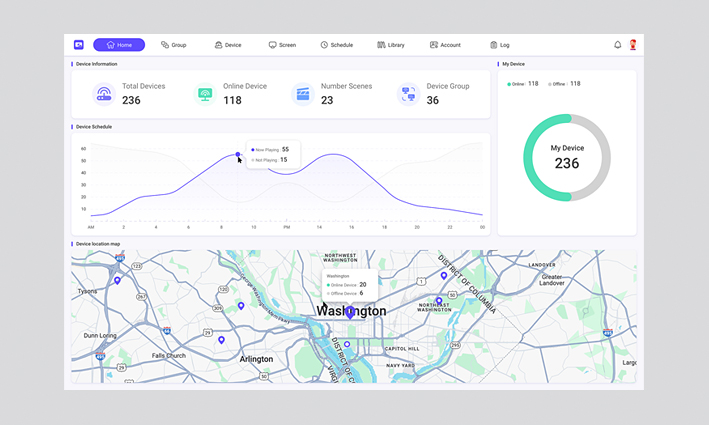Navigate to the Account tab
This screenshot has height=425, width=709.
(445, 45)
